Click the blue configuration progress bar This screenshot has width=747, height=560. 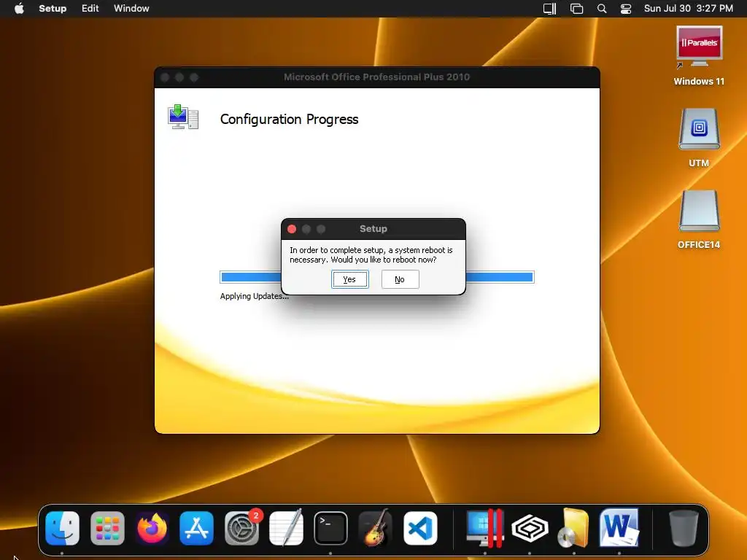pyautogui.click(x=377, y=277)
